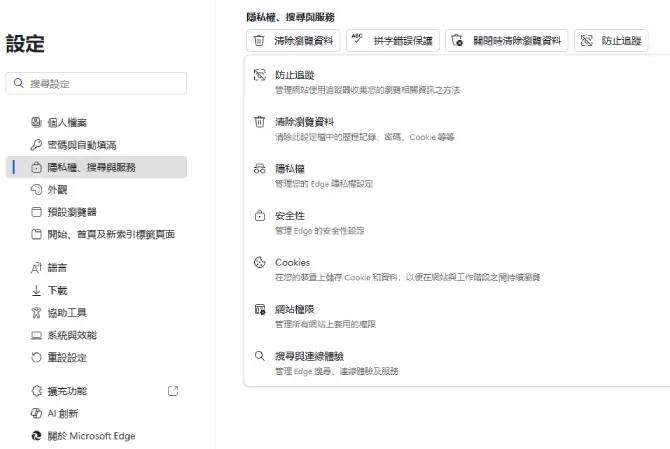
Task: Open the 搜尋與連線體驗 settings entry
Action: click(x=309, y=356)
